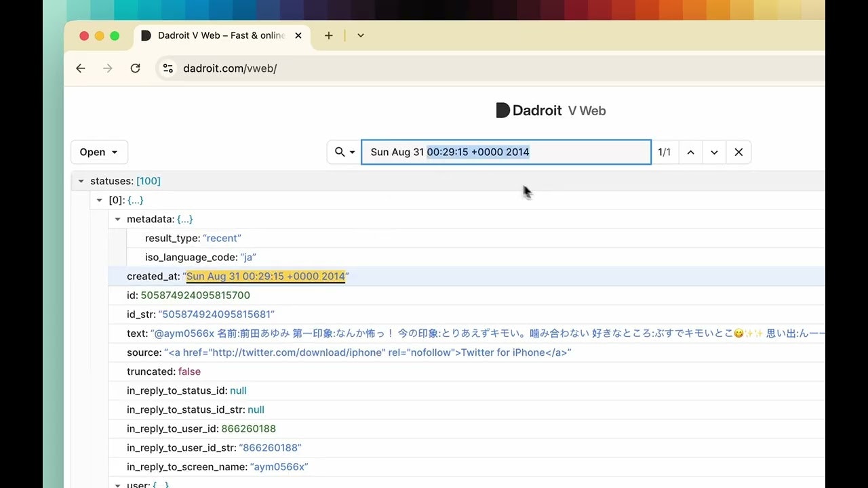Screen dimensions: 868x488
Task: Select the id: 505874924095815700 row
Action: coord(467,296)
